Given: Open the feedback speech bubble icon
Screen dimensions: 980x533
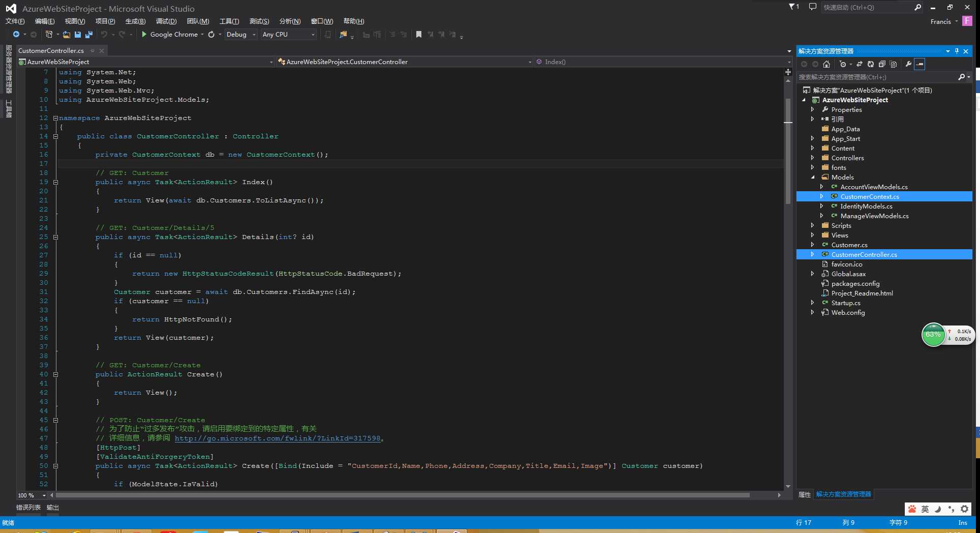Looking at the screenshot, I should point(813,7).
